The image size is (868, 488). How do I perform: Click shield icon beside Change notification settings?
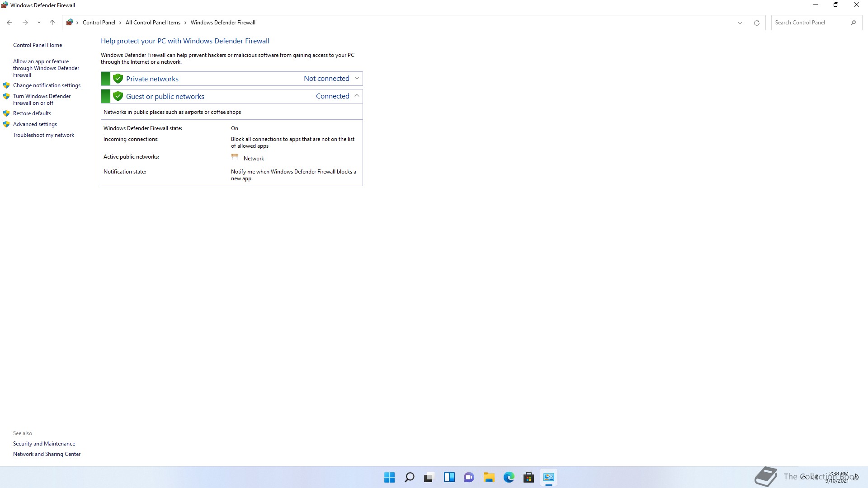click(6, 85)
